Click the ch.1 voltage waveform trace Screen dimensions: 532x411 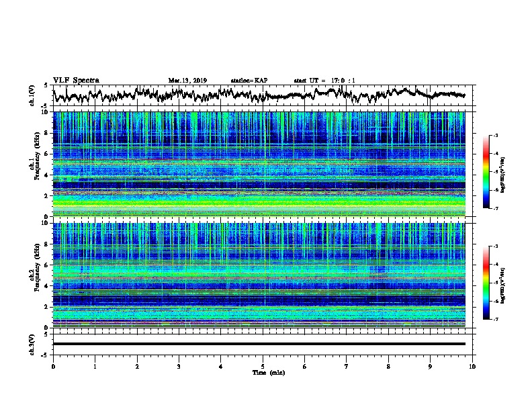[x=259, y=94]
